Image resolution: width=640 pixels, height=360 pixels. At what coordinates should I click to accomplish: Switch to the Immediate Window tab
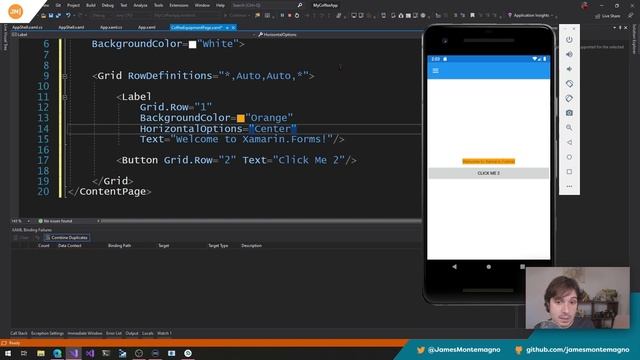pyautogui.click(x=85, y=333)
